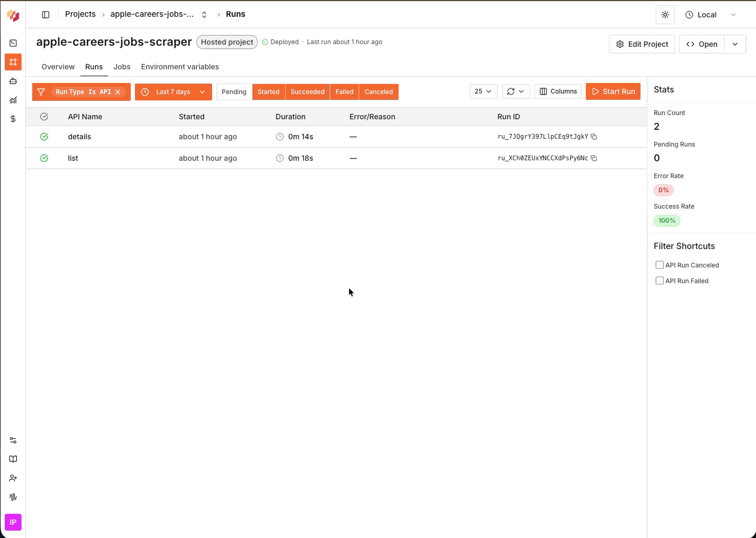Toggle the sidebar panel icon
Screen dimensions: 756x538
46,15
